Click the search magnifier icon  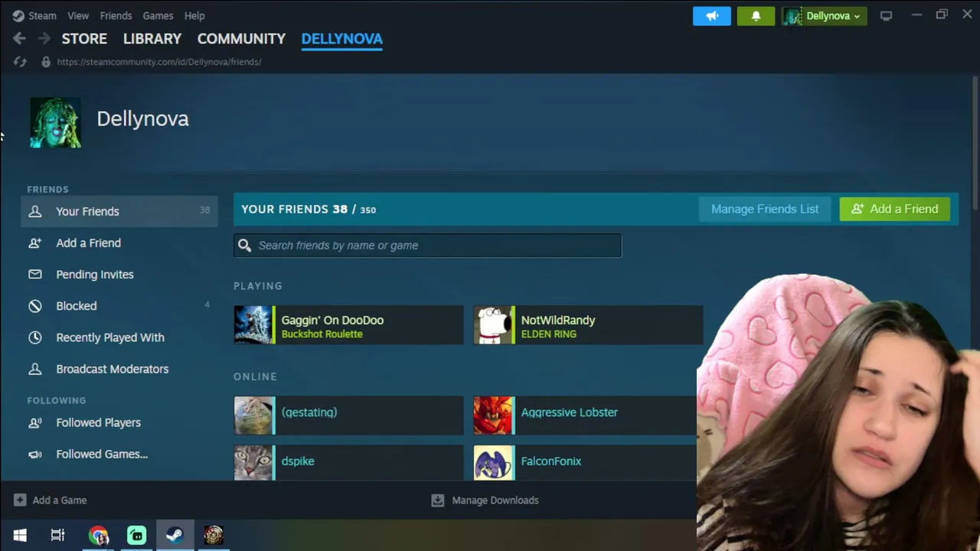(x=244, y=246)
